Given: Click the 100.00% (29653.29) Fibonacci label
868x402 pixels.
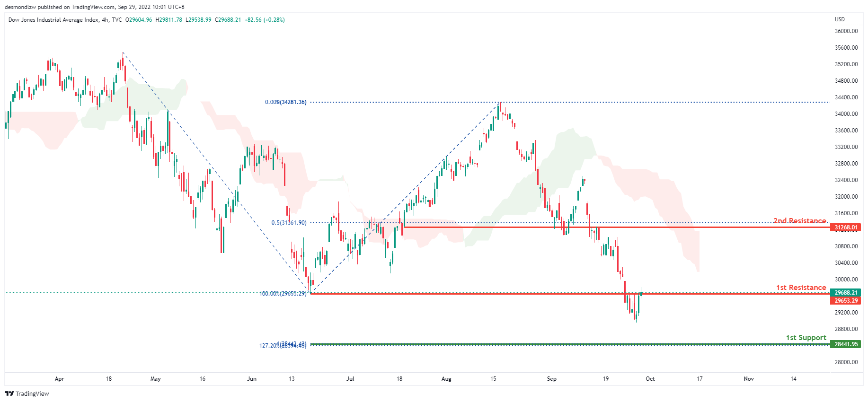Looking at the screenshot, I should coord(283,294).
